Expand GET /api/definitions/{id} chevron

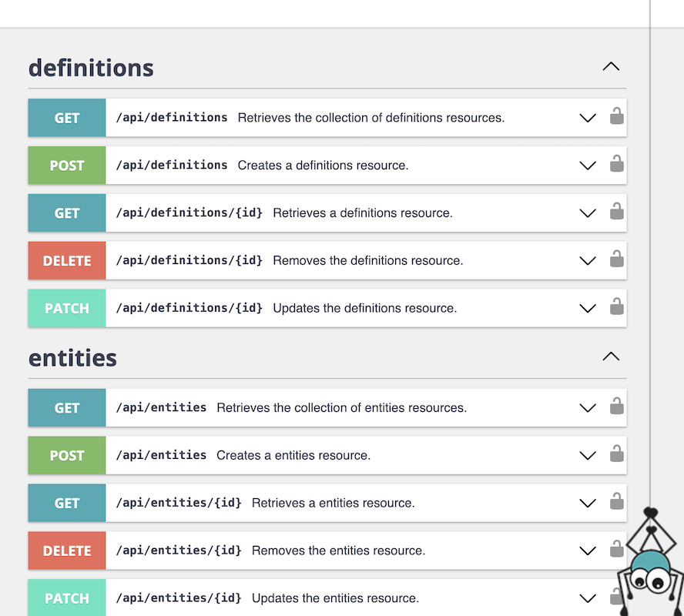(x=588, y=213)
